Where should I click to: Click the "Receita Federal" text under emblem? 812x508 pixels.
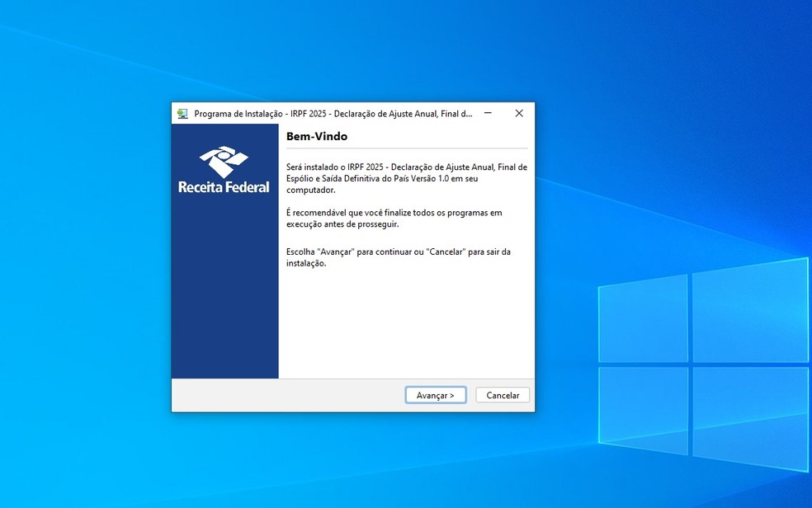pyautogui.click(x=224, y=187)
